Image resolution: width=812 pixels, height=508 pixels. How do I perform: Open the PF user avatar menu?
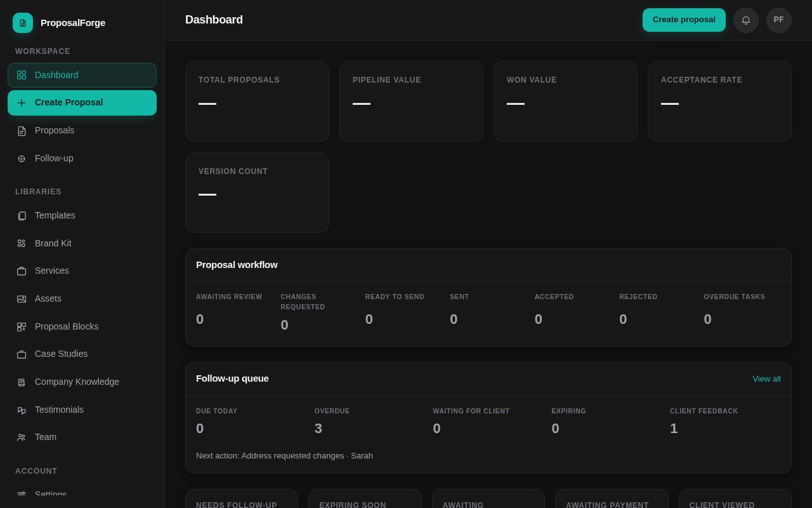coord(779,20)
